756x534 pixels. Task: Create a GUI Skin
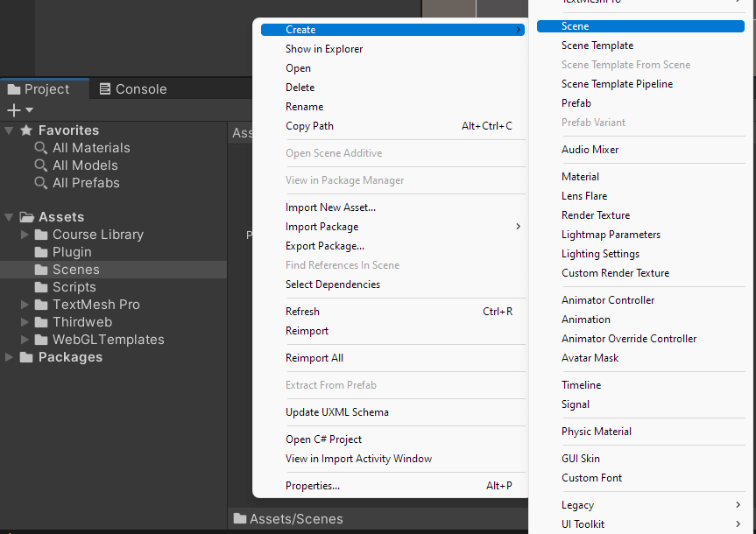pos(640,459)
